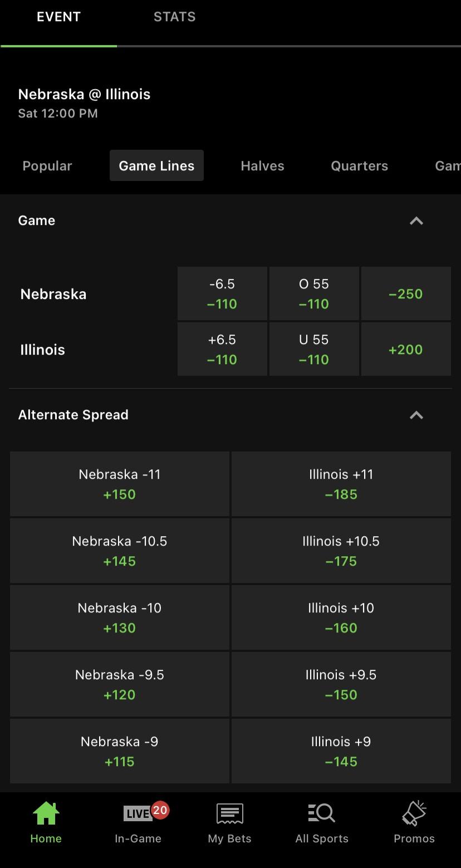The image size is (461, 868).
Task: Choose Illinois +10.5 alternate spread -175
Action: point(341,551)
